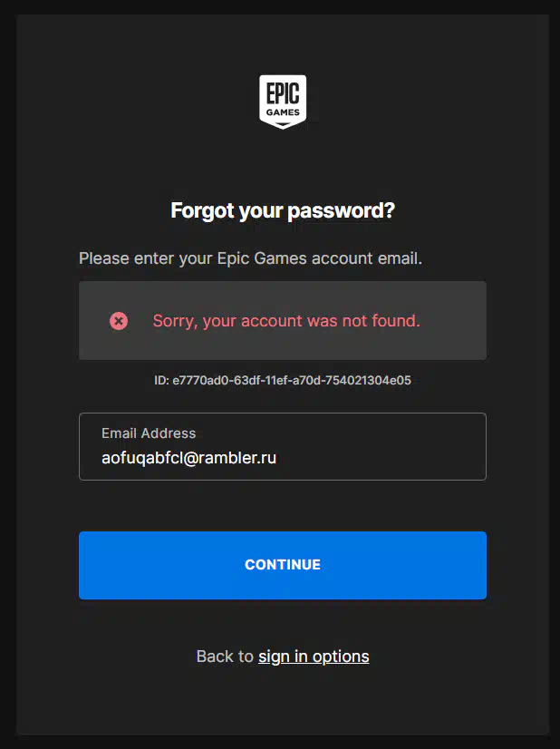Click the downward point of the Epic shield
The image size is (560, 749).
[283, 126]
